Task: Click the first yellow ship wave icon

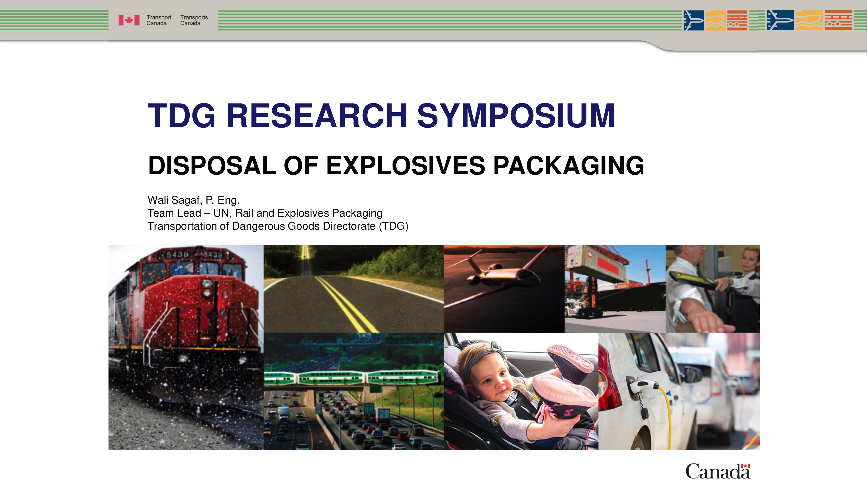Action: pyautogui.click(x=715, y=21)
